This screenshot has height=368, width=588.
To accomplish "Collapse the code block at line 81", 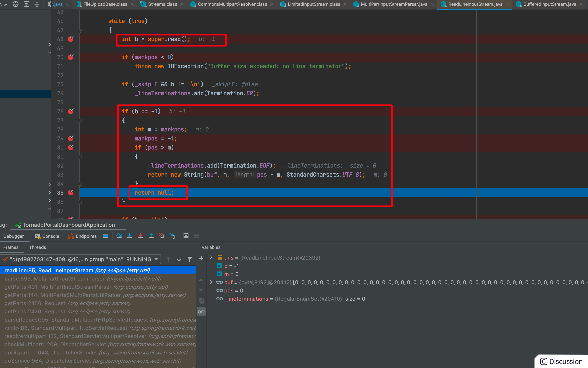I will (79, 157).
